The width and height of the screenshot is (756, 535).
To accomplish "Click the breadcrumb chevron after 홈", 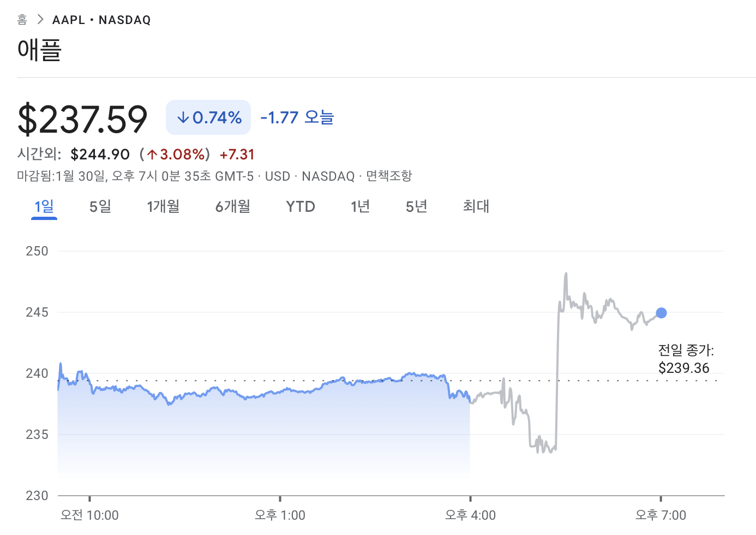I will 40,20.
